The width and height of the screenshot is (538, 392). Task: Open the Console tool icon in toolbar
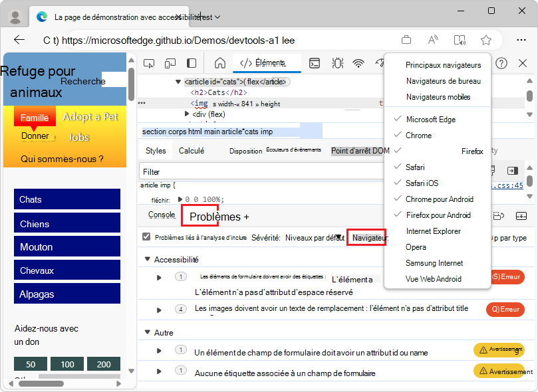(315, 64)
